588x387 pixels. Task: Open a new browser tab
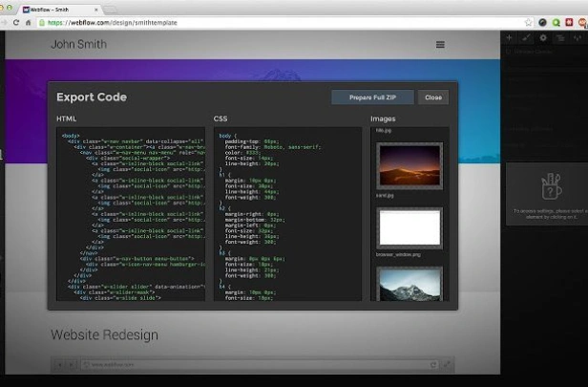coord(110,10)
